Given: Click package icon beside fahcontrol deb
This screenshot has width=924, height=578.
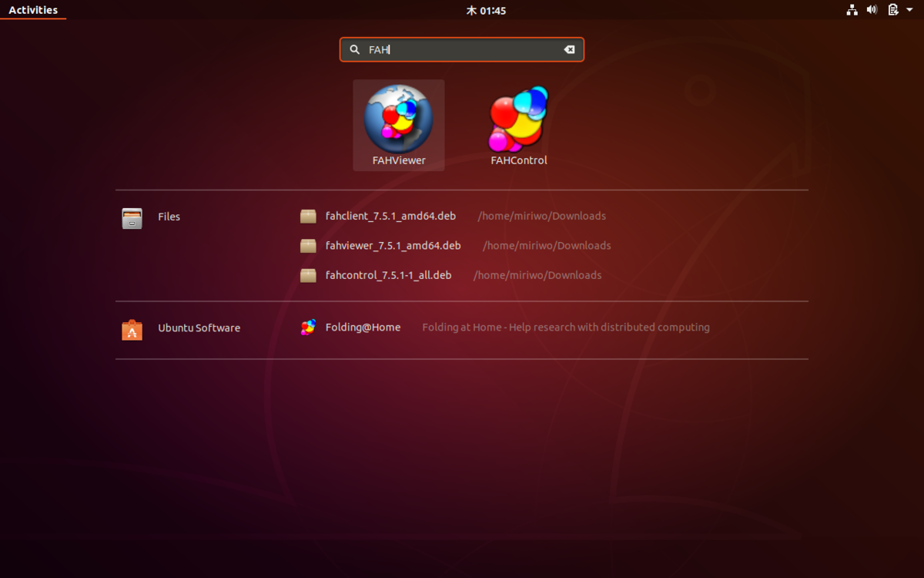Looking at the screenshot, I should (x=308, y=275).
